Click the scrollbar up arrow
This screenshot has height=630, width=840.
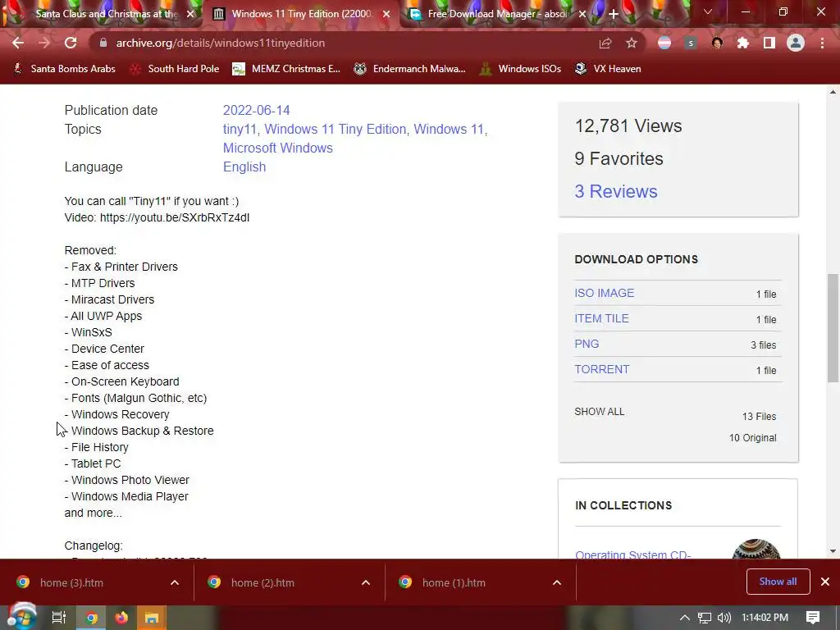click(x=833, y=92)
